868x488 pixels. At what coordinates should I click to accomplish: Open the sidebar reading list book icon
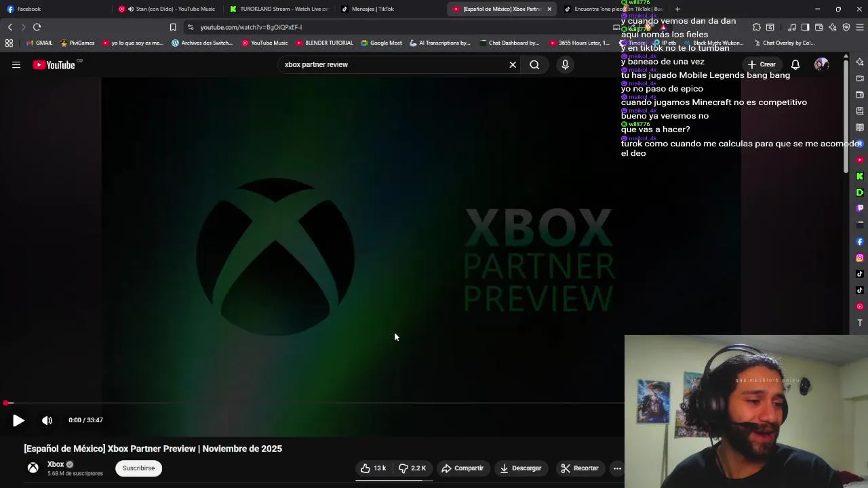click(860, 127)
